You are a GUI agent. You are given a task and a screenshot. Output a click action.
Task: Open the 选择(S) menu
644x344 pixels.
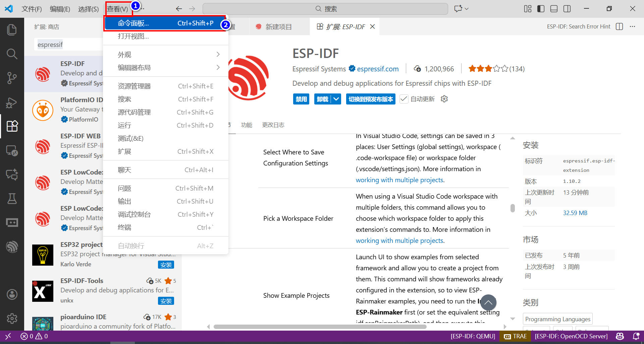pyautogui.click(x=89, y=9)
